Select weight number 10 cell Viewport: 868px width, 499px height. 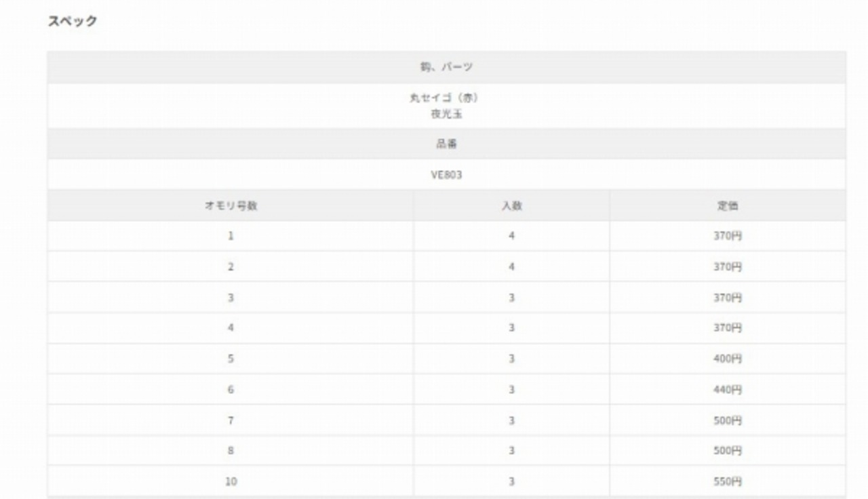pyautogui.click(x=231, y=482)
